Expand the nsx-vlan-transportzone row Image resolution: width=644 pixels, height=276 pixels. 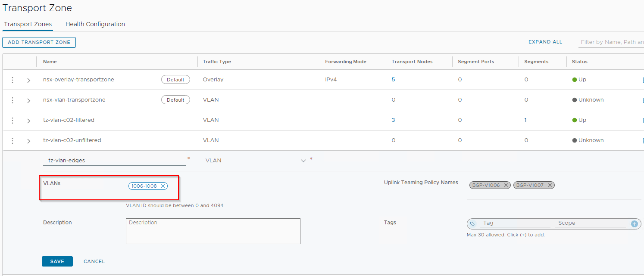click(29, 101)
